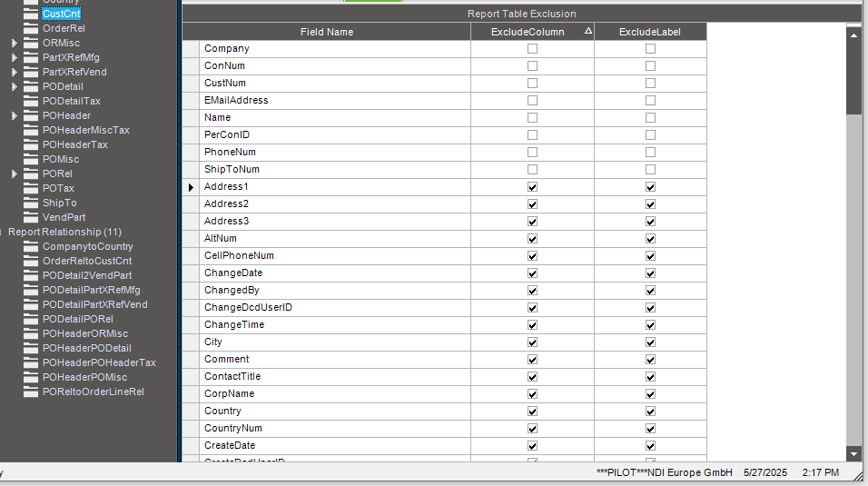Uncheck ExcludeLabel for the AltNum field
Viewport: 868px width, 486px height.
(x=650, y=239)
